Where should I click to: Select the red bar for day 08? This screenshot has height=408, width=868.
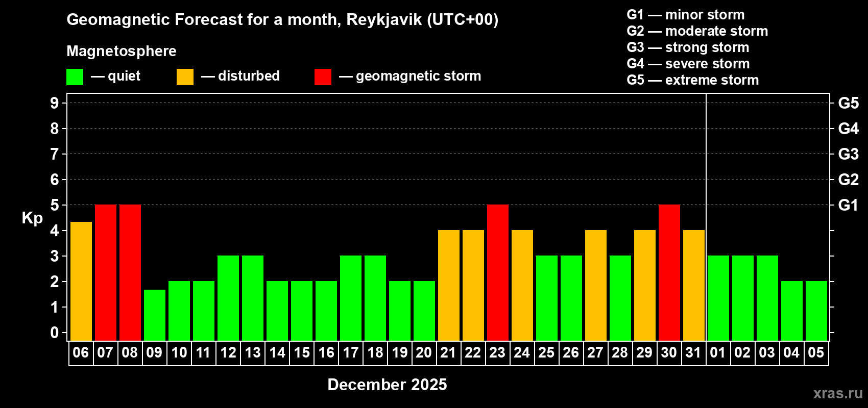point(130,273)
